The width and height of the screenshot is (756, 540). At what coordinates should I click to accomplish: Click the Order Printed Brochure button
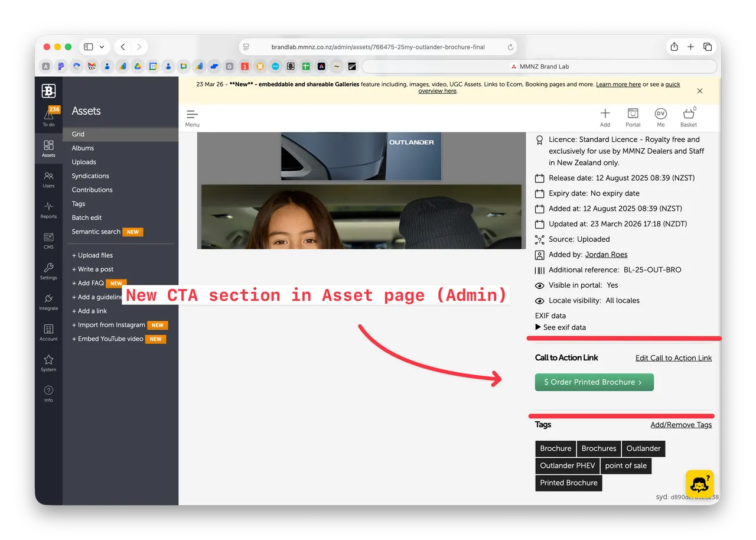point(594,382)
